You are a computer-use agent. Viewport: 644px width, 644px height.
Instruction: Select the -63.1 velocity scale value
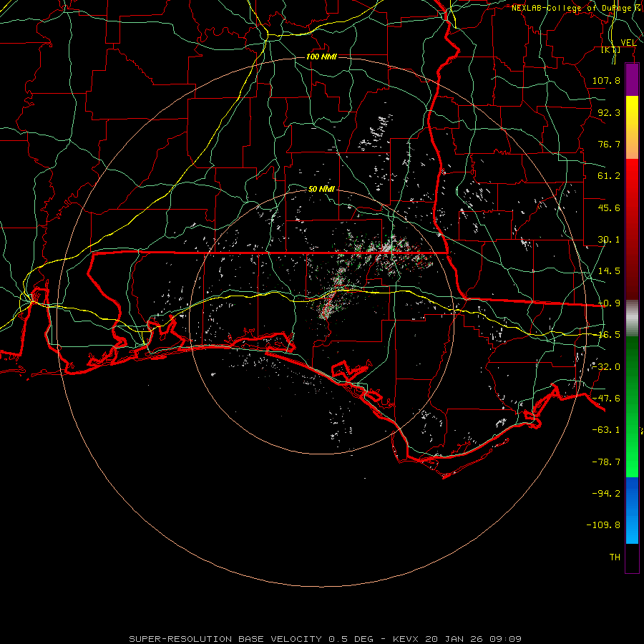point(606,430)
